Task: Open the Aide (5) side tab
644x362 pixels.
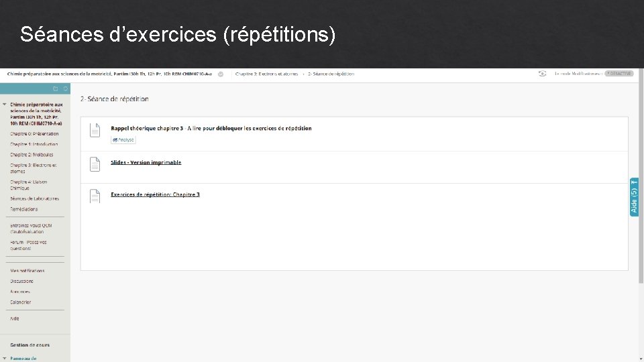Action: pos(634,196)
